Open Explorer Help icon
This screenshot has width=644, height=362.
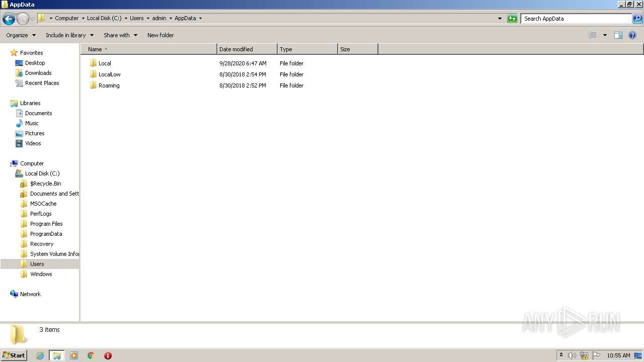point(632,35)
